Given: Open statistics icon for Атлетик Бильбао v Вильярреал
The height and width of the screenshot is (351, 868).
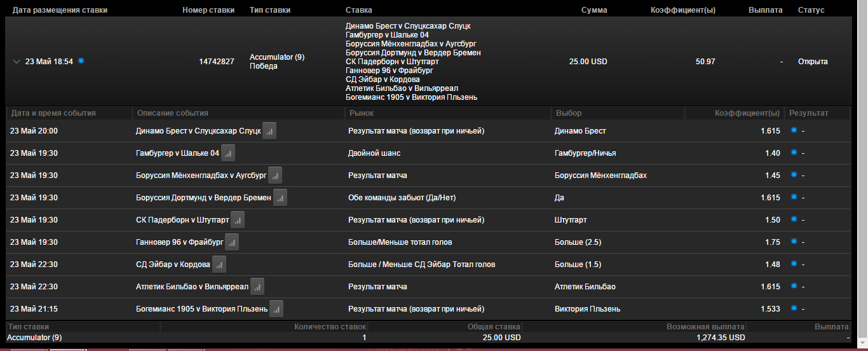Looking at the screenshot, I should point(257,287).
